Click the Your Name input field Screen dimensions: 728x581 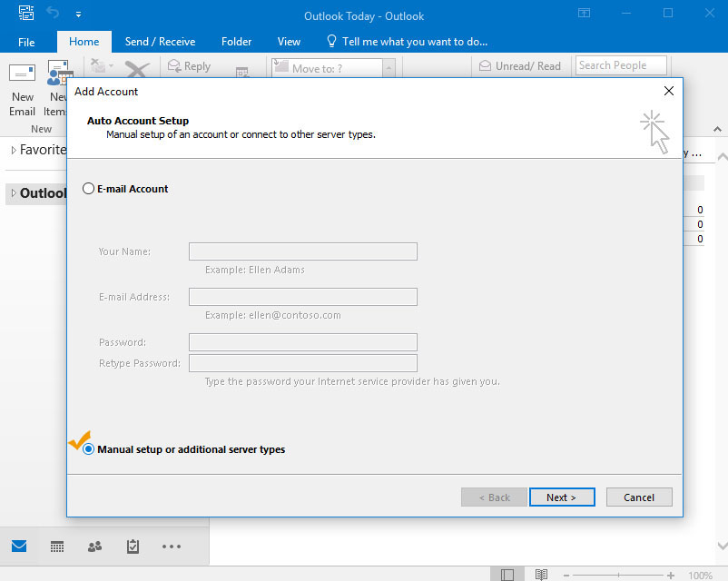click(x=302, y=251)
